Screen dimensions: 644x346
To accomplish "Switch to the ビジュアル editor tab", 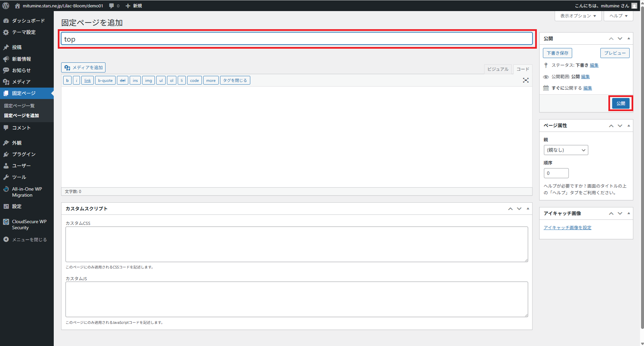I will click(498, 69).
